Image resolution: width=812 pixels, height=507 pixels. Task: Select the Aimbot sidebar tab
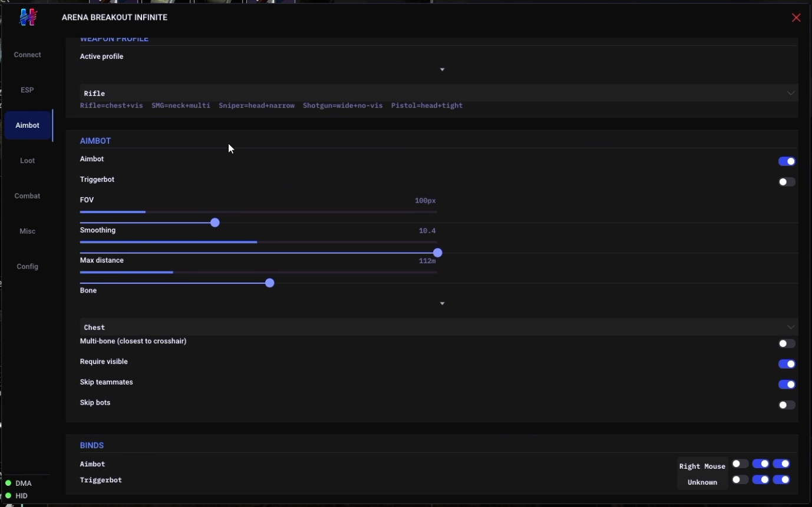pos(28,125)
